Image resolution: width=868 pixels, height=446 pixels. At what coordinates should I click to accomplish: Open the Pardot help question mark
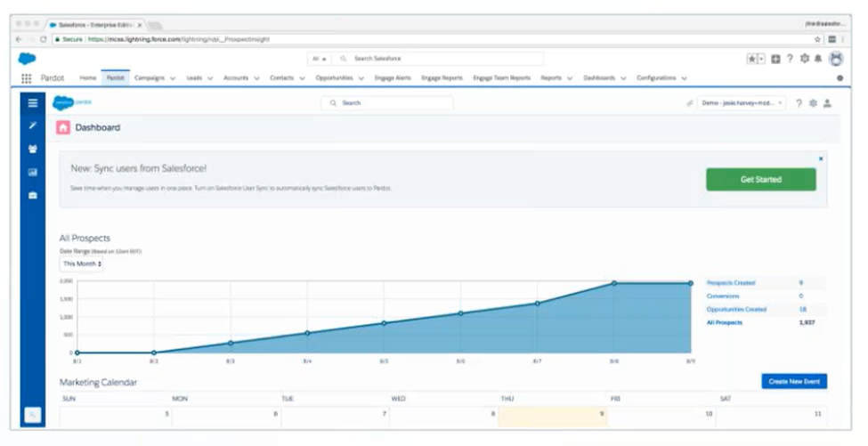(x=799, y=103)
